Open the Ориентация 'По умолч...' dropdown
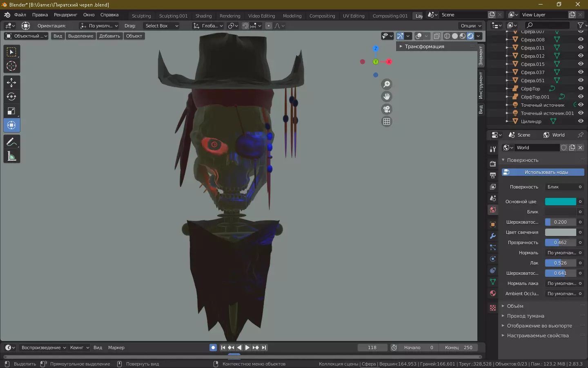The height and width of the screenshot is (368, 588). [99, 26]
